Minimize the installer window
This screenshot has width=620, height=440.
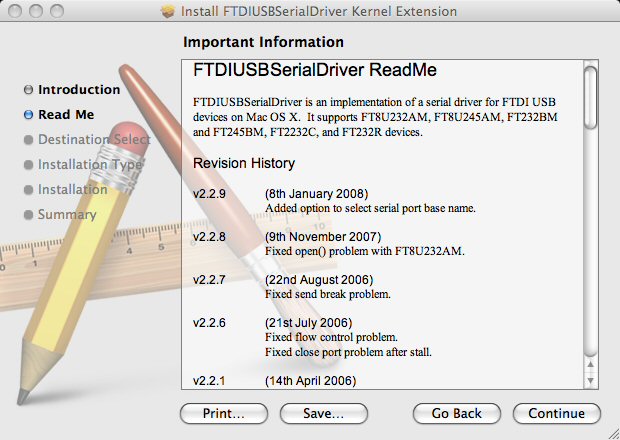click(36, 11)
